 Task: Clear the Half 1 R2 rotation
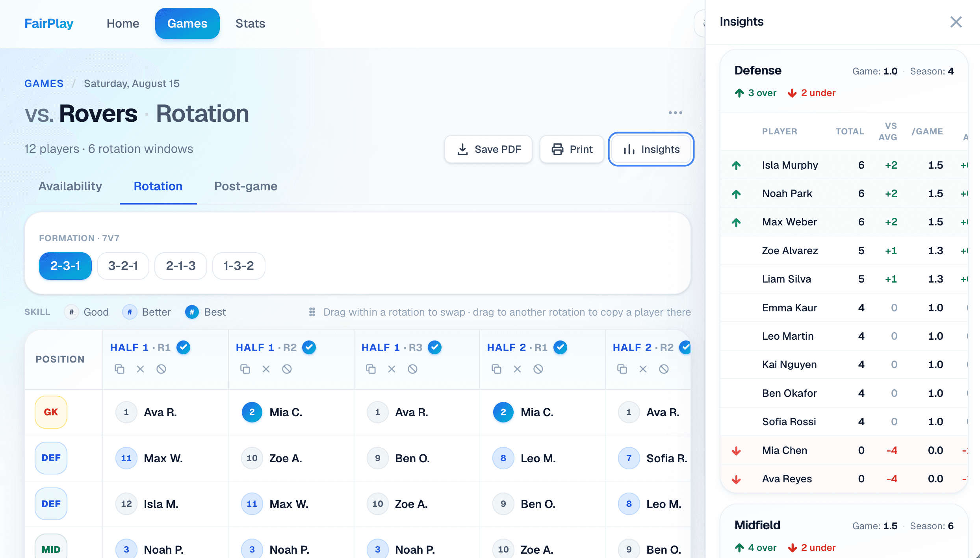coord(266,369)
